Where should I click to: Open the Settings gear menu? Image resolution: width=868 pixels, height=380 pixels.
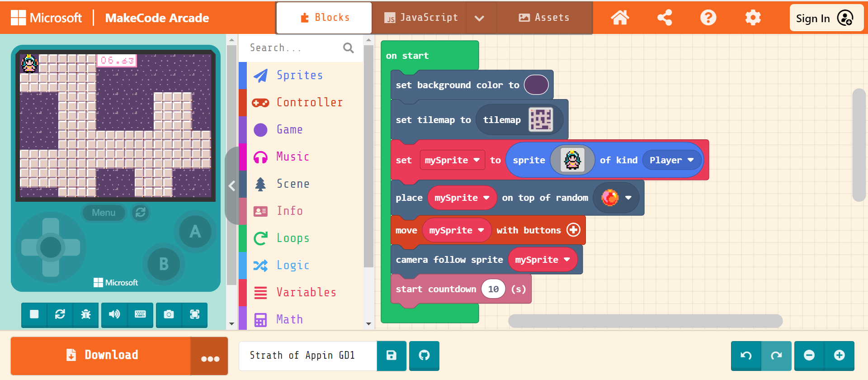(x=753, y=18)
